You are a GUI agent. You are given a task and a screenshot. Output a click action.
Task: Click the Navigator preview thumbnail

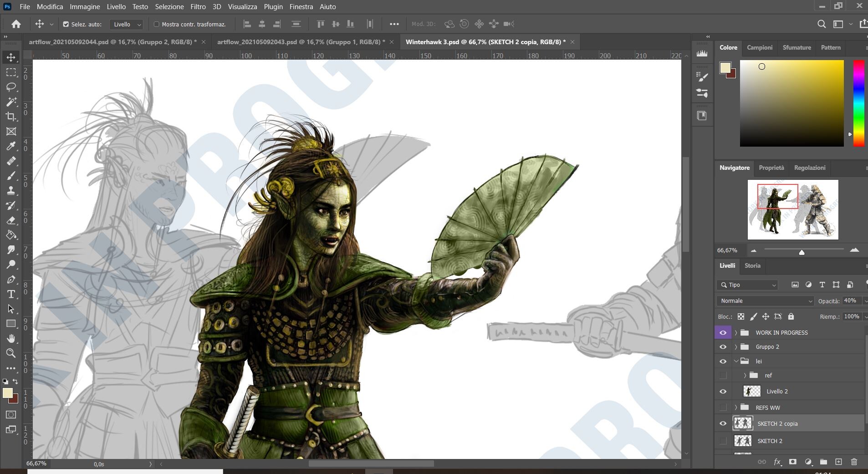(x=792, y=209)
